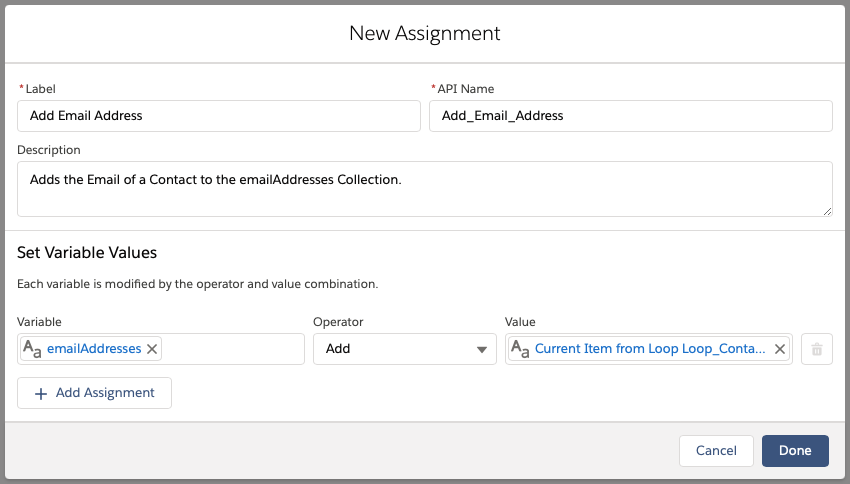Remove emailAddresses pill from Variable field
Image resolution: width=850 pixels, height=484 pixels.
(x=152, y=349)
